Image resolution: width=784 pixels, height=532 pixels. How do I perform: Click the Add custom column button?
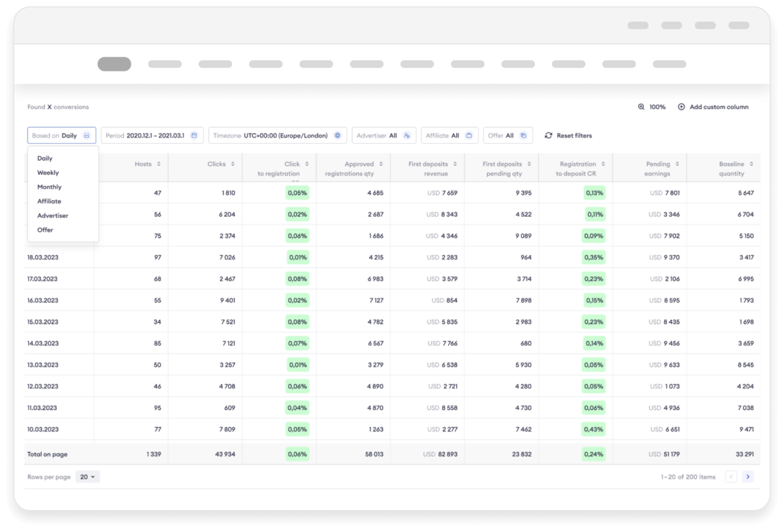[x=719, y=107]
